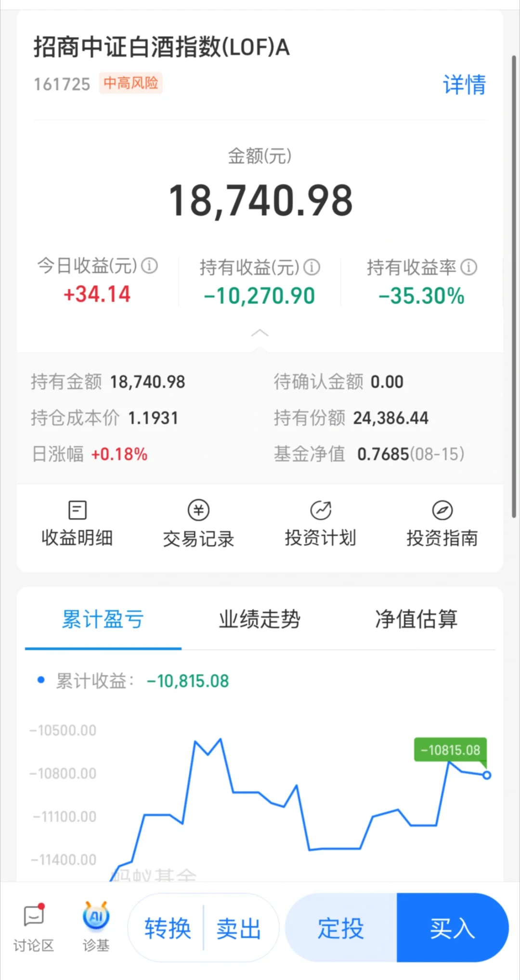This screenshot has height=980, width=520.
Task: Click today's gain value +34.14
Action: tap(97, 294)
